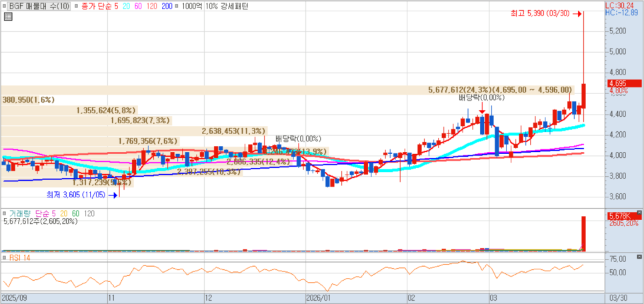Click the 2026/01 date axis label
Viewport: 644px width, 304px height.
point(318,297)
